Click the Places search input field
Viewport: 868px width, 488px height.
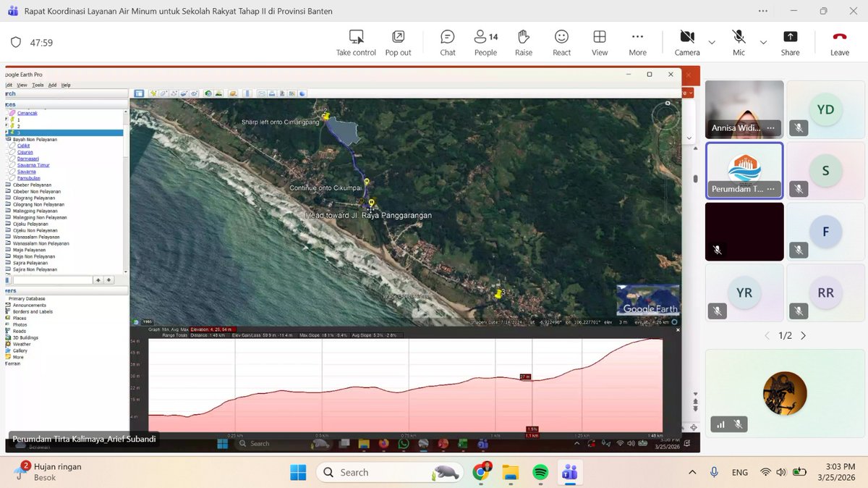point(52,279)
